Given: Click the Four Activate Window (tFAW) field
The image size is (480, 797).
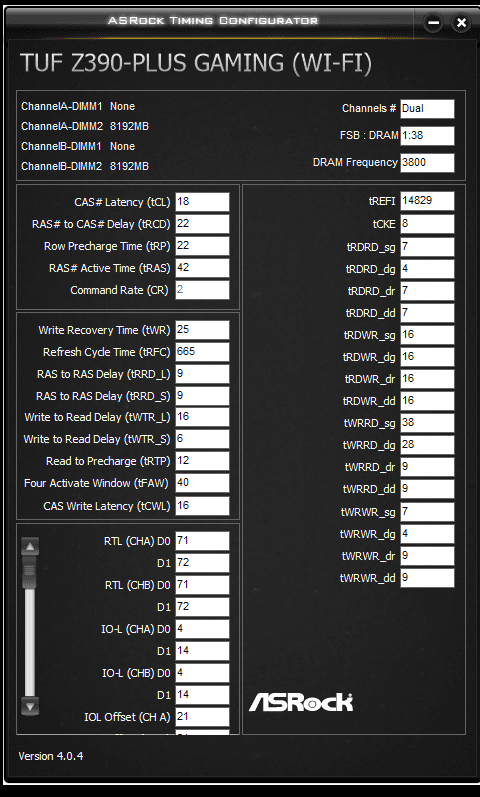Looking at the screenshot, I should [202, 483].
